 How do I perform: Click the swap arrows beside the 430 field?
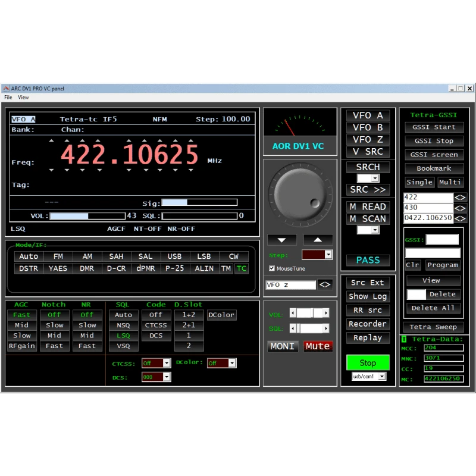(x=460, y=208)
